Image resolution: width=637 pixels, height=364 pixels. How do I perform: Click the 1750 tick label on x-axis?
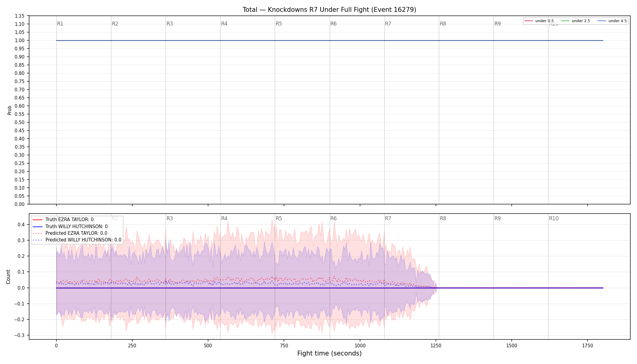[x=588, y=345]
